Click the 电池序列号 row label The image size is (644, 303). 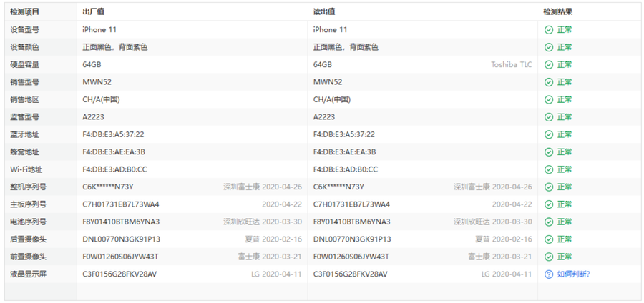click(29, 222)
